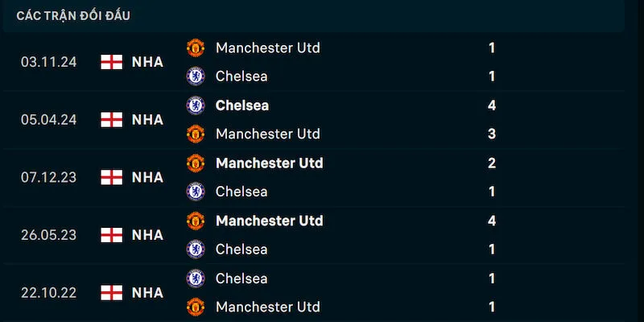Click England flag in 22.10.22 row
Viewport: 644px width, 322px height.
coord(111,292)
